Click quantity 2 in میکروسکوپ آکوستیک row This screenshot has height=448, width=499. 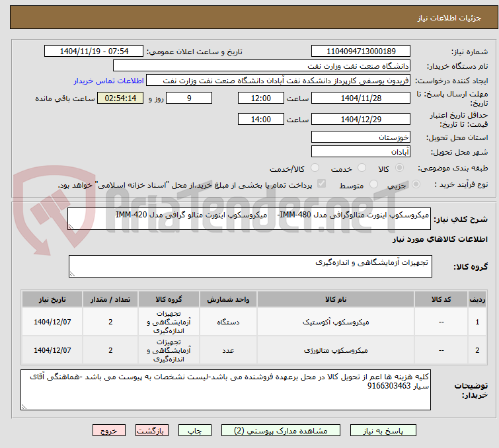pos(110,322)
